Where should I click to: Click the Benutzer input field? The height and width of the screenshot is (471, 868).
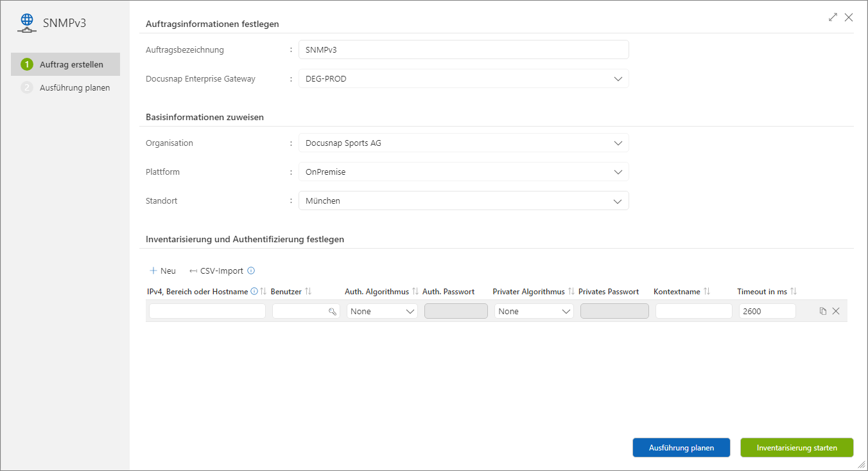click(x=306, y=312)
